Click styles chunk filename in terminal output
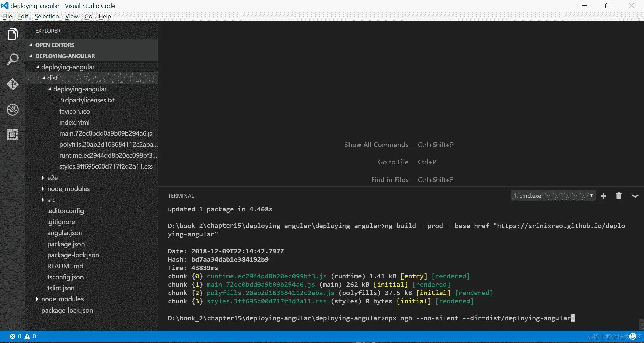Screen dimensions: 644x343 (267, 301)
